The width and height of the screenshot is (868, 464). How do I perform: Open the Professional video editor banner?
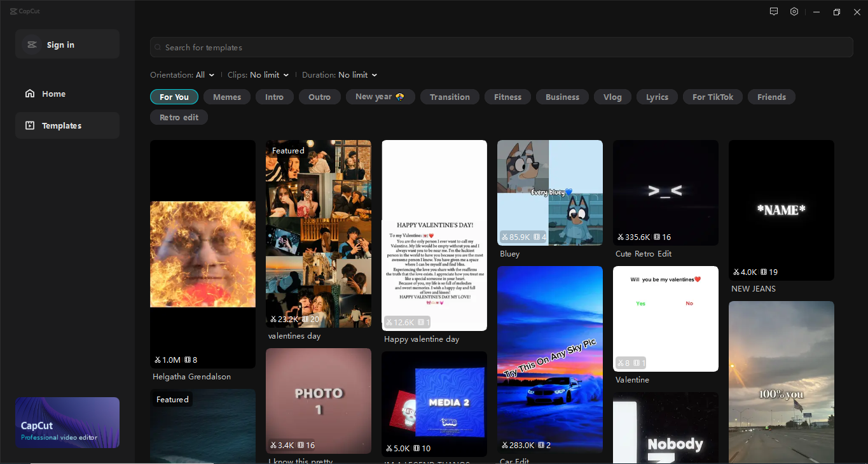[x=67, y=423]
